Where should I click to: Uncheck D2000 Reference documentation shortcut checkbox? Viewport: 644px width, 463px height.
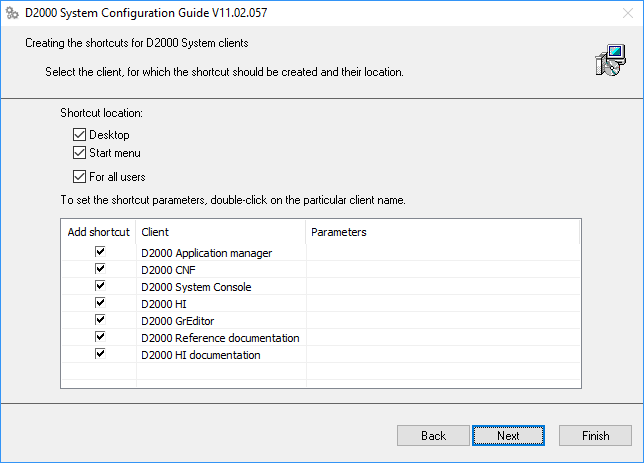pos(100,337)
